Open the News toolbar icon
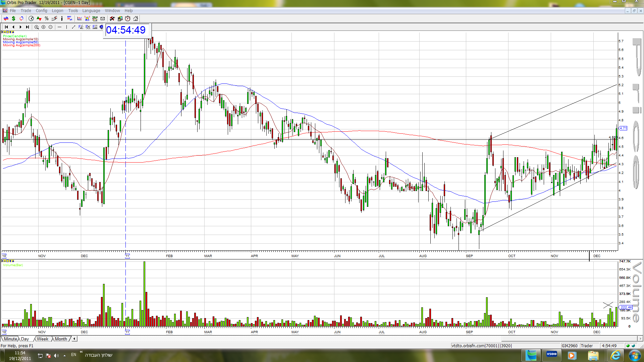The height and width of the screenshot is (362, 644). click(x=95, y=18)
